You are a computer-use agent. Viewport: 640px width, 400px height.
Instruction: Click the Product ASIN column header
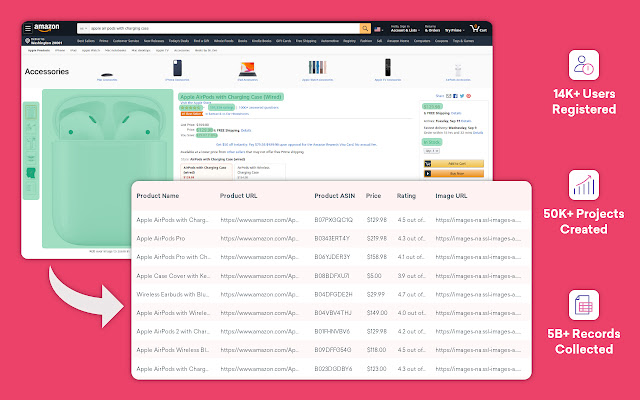coord(335,196)
